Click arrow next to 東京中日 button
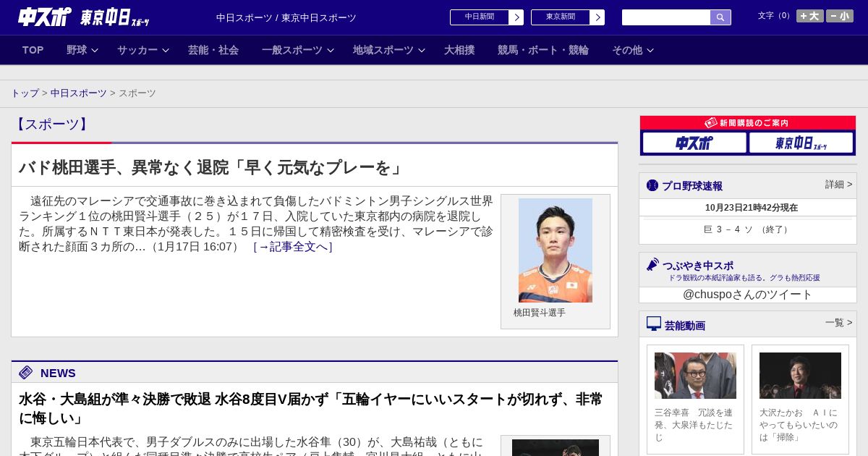The image size is (868, 456). [597, 17]
